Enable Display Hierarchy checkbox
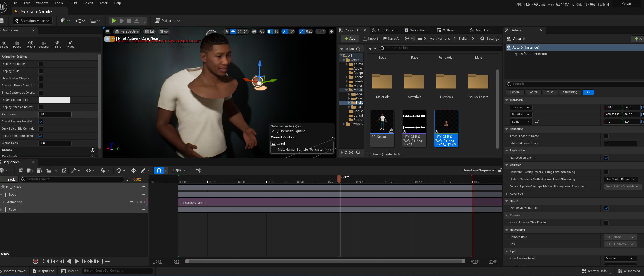 tap(41, 64)
